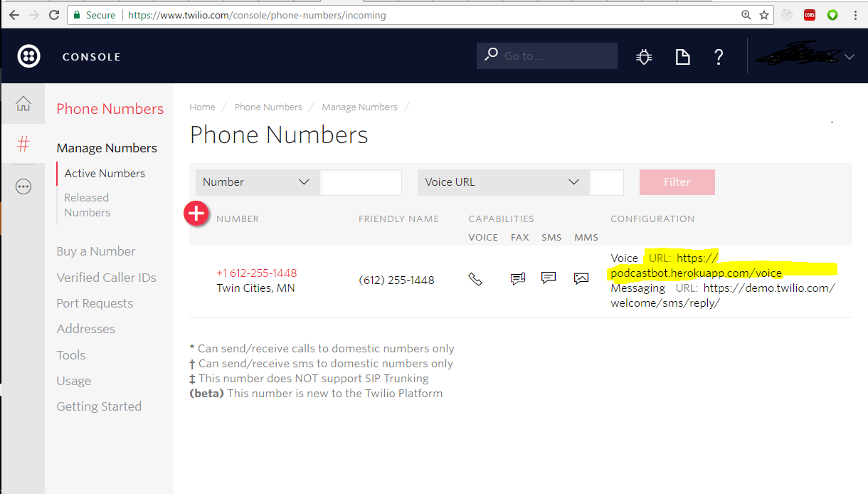Click the CORS extension icon
868x494 pixels.
click(x=810, y=15)
